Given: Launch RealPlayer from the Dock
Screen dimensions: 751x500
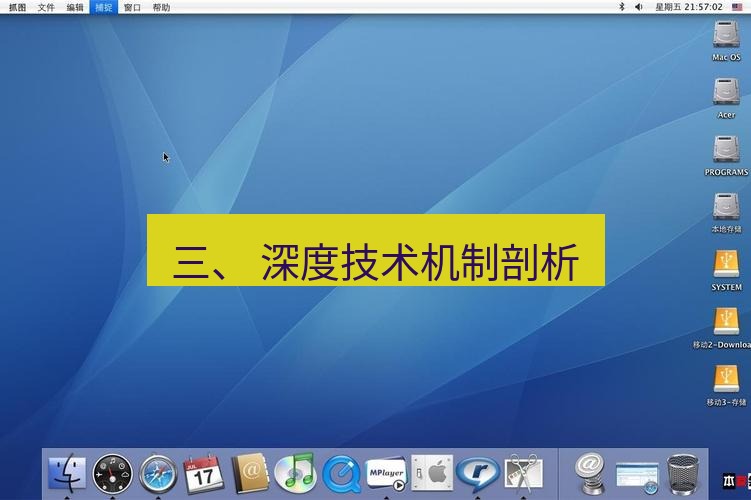Looking at the screenshot, I should point(478,474).
